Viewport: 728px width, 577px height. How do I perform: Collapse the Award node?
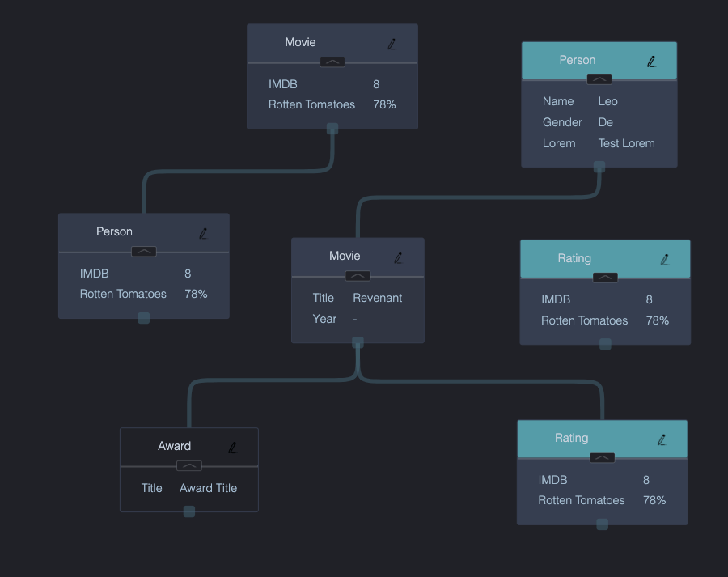pos(188,466)
